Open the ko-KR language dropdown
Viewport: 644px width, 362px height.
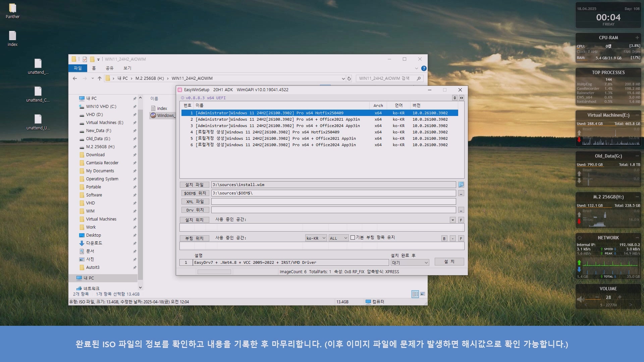click(316, 238)
